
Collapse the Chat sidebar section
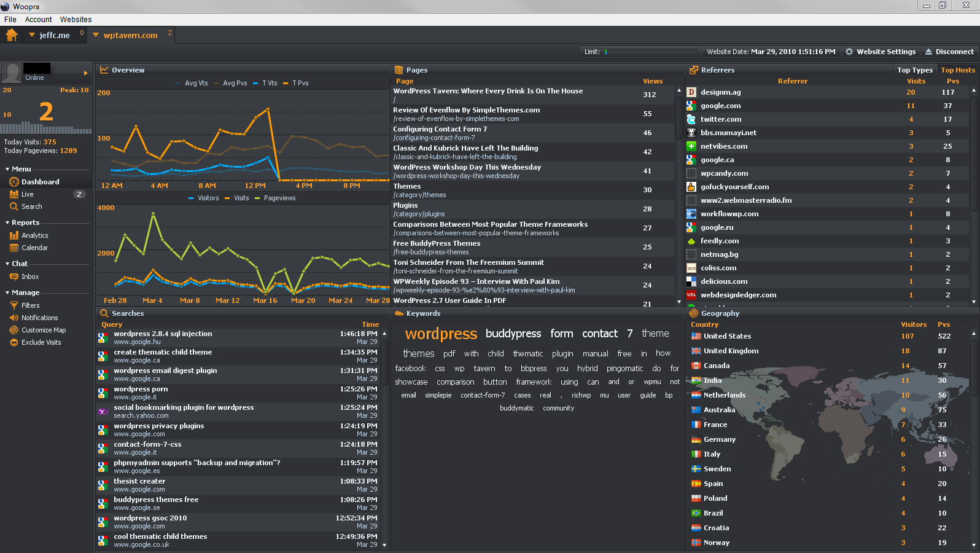point(7,264)
